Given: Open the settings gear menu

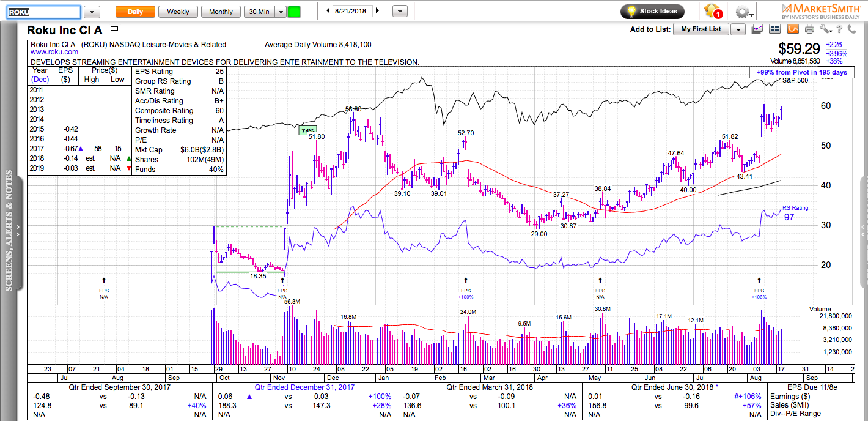Looking at the screenshot, I should (744, 12).
